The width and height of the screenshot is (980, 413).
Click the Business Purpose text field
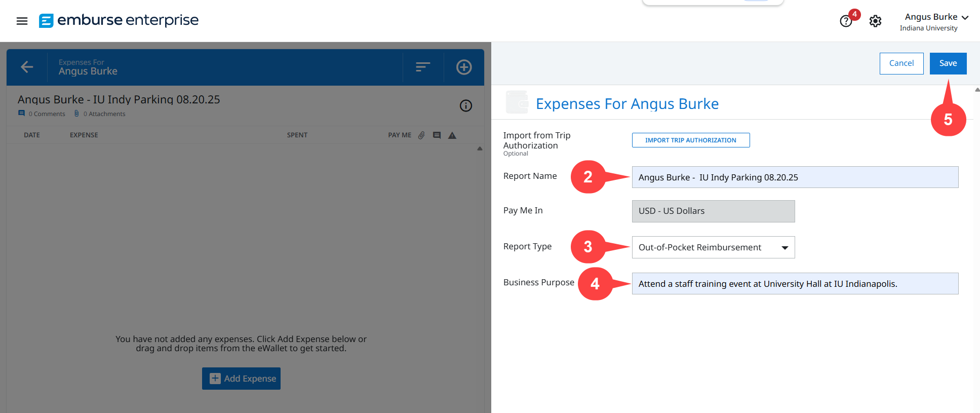[x=795, y=284]
